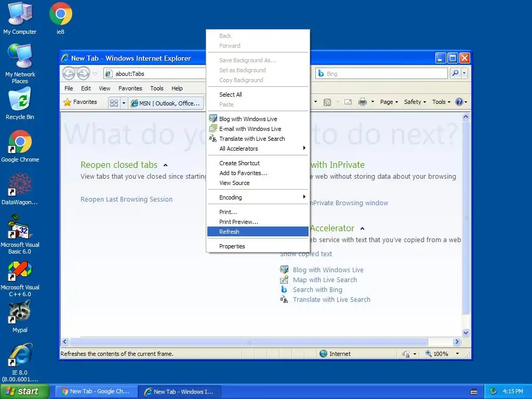532x399 pixels.
Task: Open All Accelerators submenu
Action: point(258,149)
